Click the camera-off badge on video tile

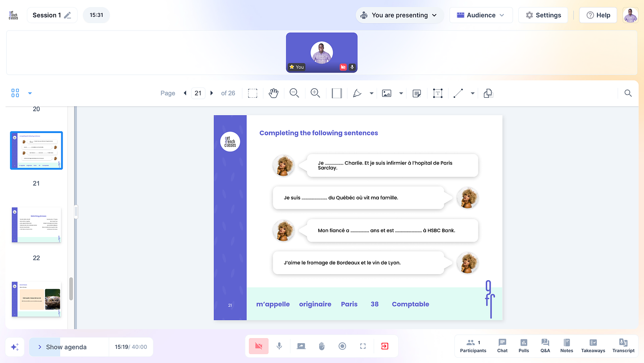(343, 67)
